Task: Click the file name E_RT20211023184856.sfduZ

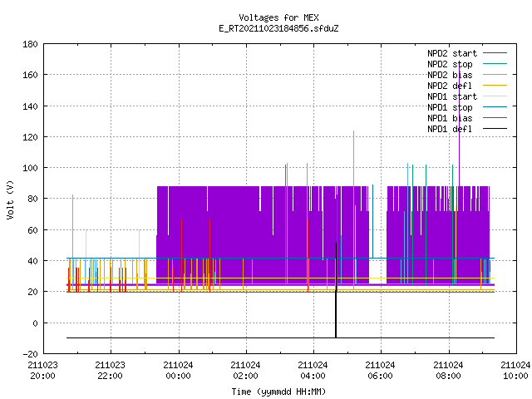Action: click(278, 28)
